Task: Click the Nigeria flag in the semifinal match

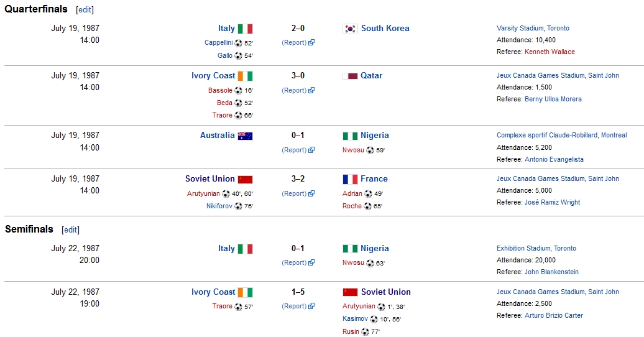Action: coord(350,249)
